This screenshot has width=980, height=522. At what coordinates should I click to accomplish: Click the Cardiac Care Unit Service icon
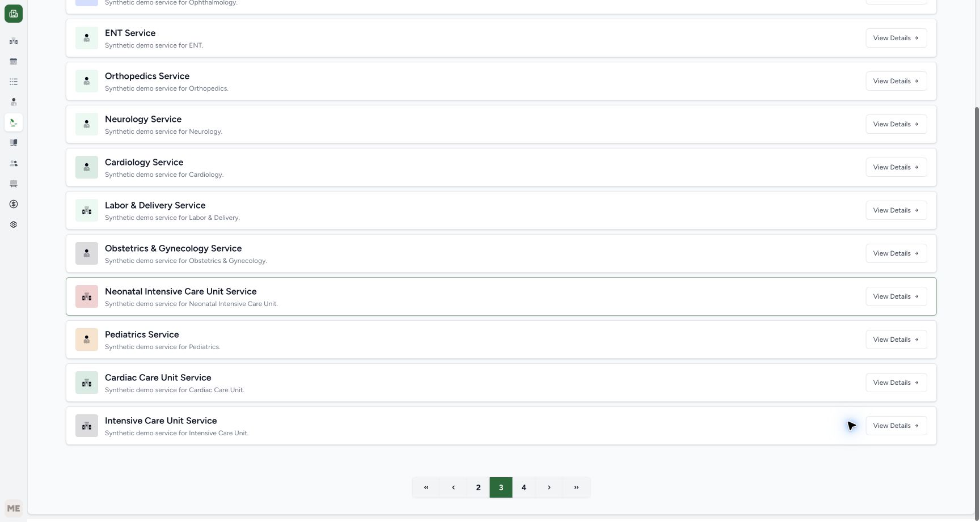87,383
